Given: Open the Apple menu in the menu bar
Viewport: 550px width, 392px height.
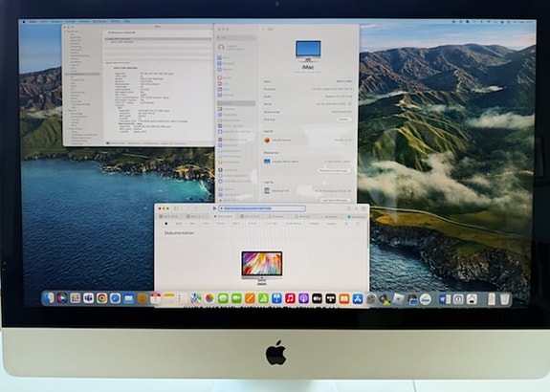Looking at the screenshot, I should 24,22.
